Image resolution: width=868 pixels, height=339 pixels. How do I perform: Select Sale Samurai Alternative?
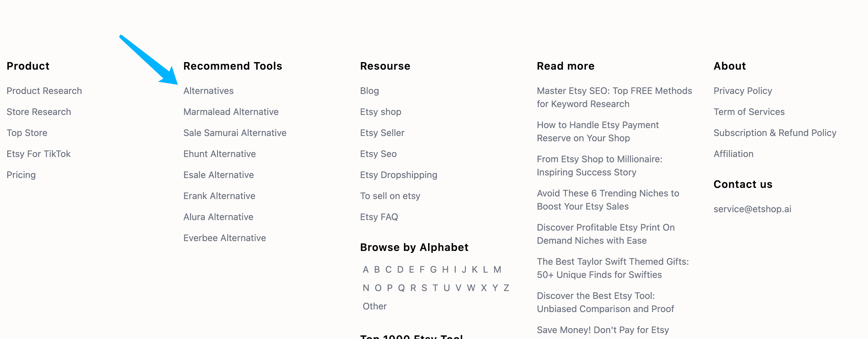(235, 133)
